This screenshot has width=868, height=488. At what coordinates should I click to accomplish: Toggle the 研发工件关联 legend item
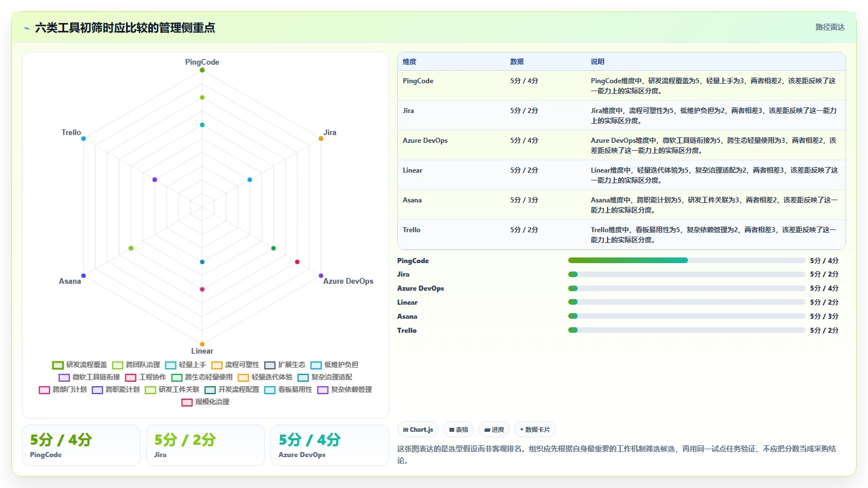tap(172, 390)
